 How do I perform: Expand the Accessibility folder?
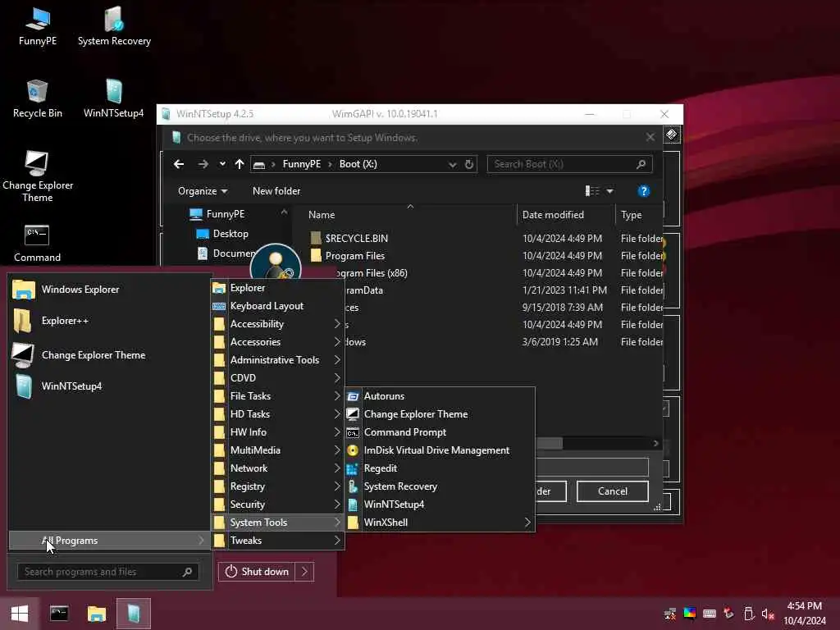coord(277,324)
